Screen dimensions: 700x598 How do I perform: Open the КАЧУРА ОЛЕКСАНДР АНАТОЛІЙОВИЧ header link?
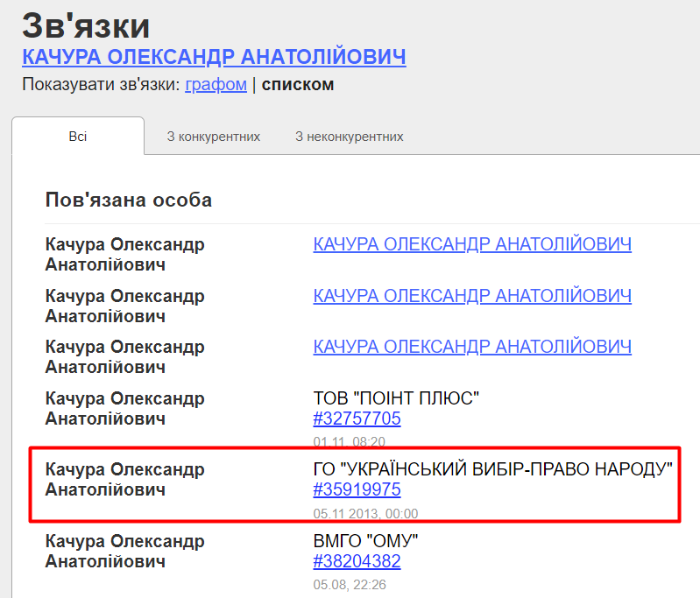214,57
